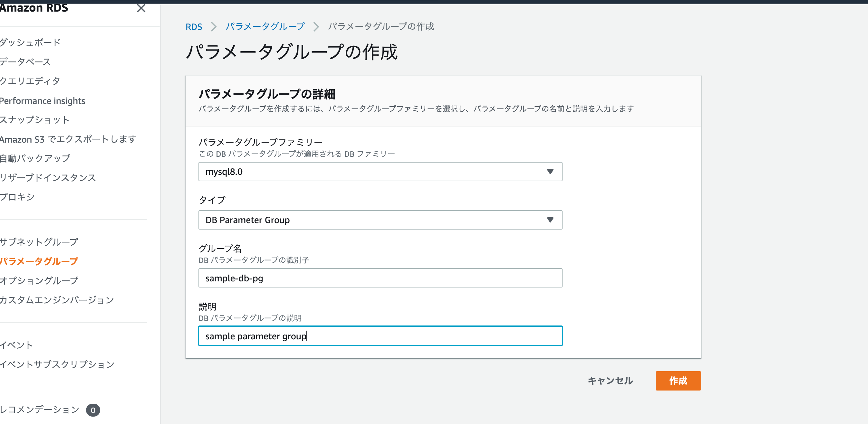
Task: Click the 作成 button to create the group
Action: (x=678, y=381)
